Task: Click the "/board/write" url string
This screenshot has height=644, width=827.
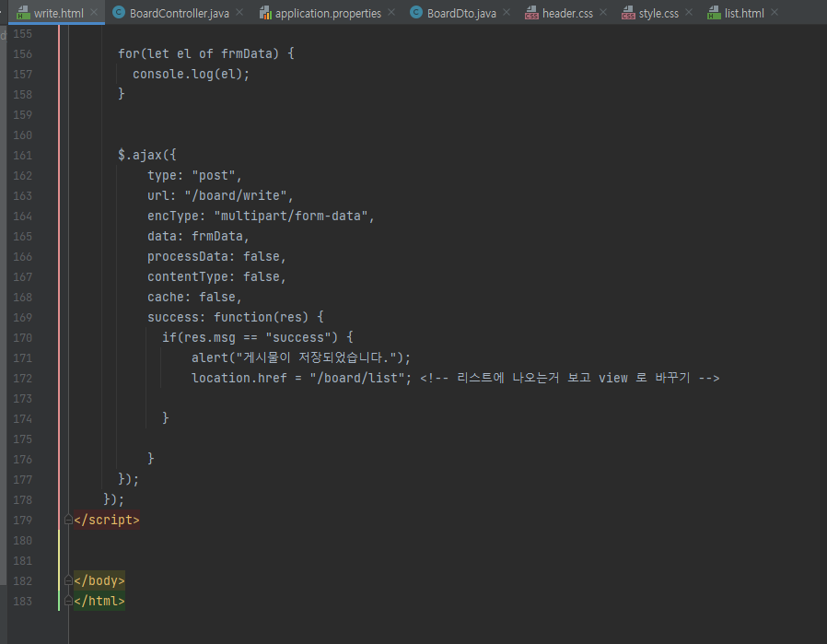Action: tap(235, 195)
